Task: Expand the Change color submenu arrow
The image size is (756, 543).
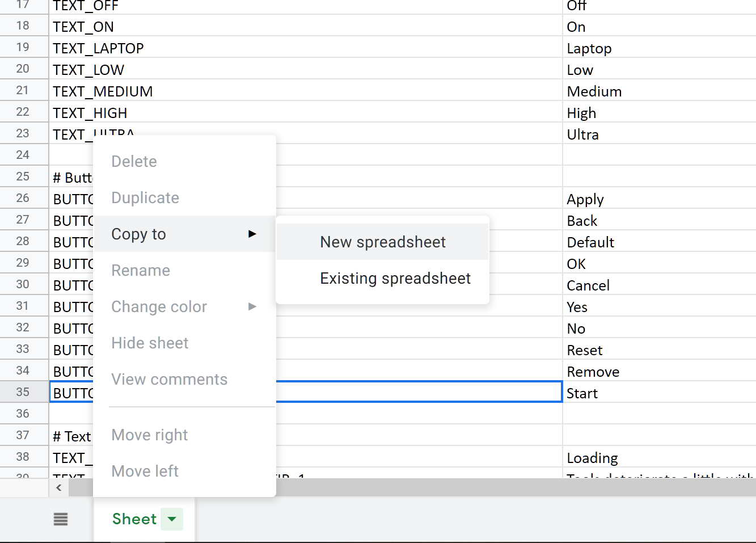Action: [252, 306]
